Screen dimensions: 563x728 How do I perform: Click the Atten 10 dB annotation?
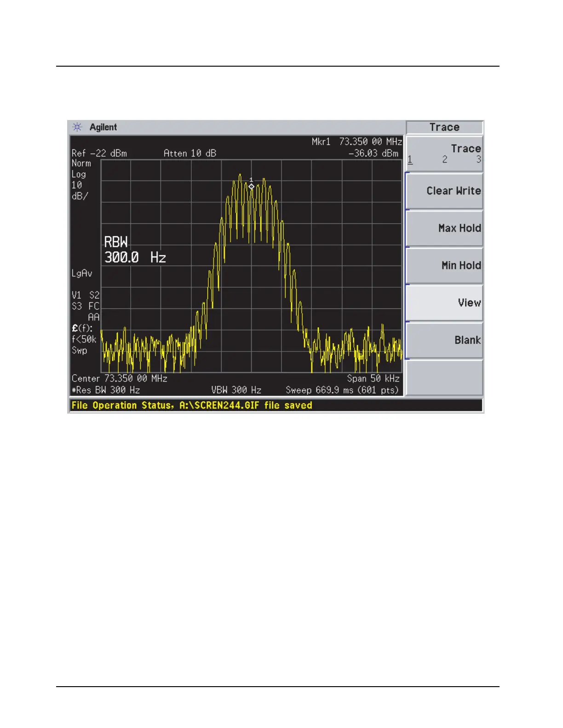point(190,153)
